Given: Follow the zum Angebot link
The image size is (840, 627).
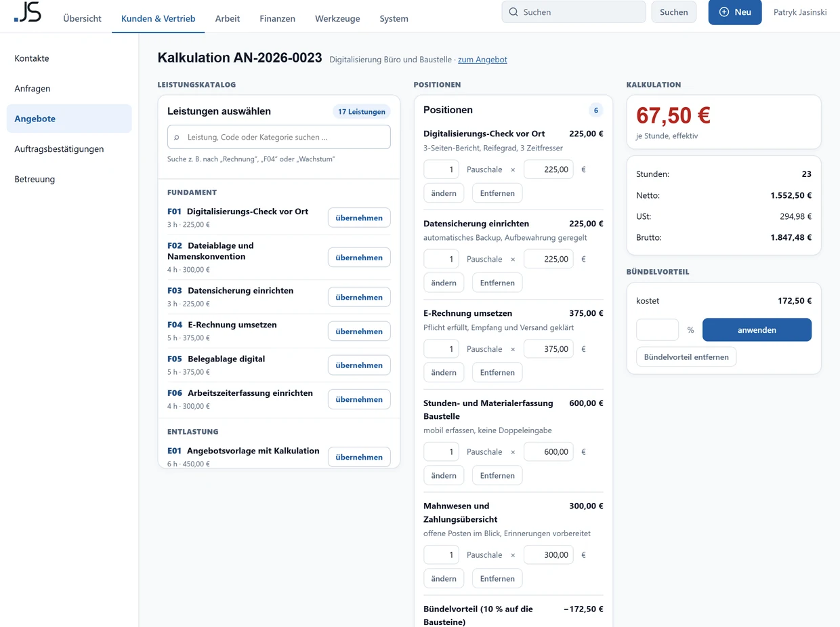Looking at the screenshot, I should pos(482,60).
